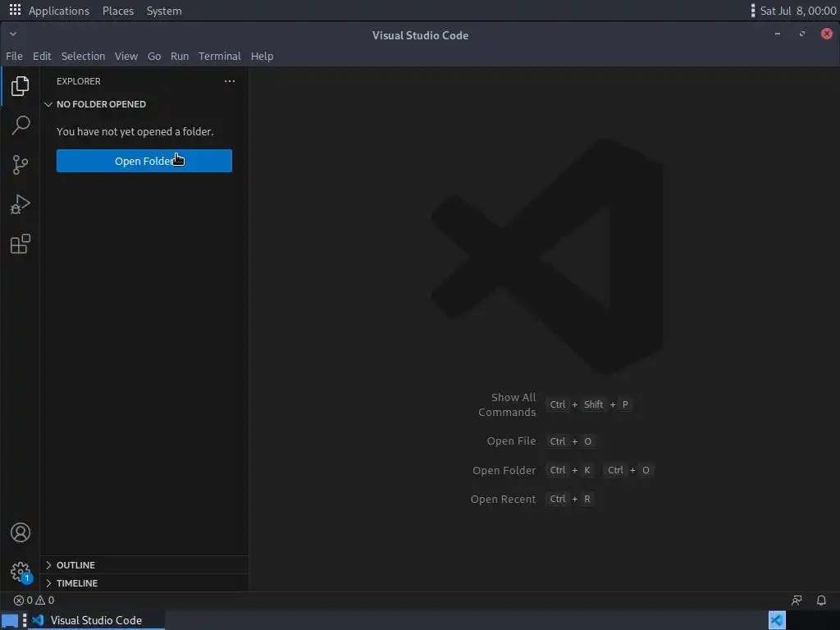Open the Terminal menu
Screen dimensions: 840x630
coord(220,57)
